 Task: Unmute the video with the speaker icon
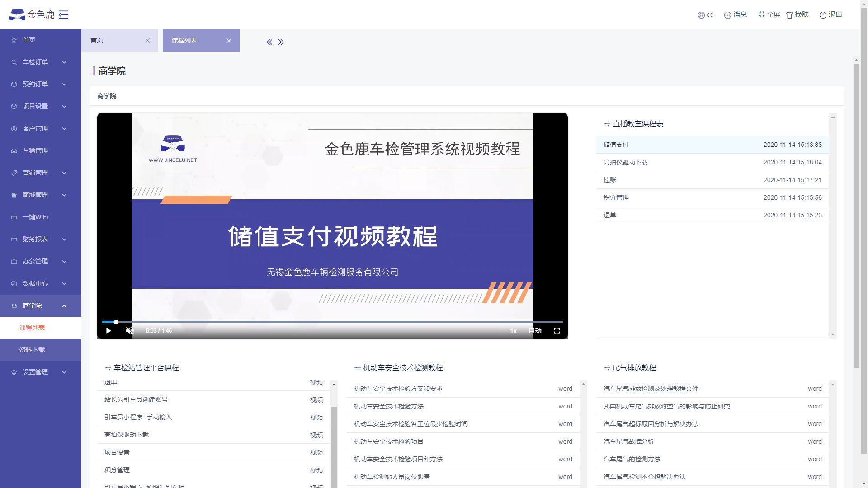(x=130, y=331)
